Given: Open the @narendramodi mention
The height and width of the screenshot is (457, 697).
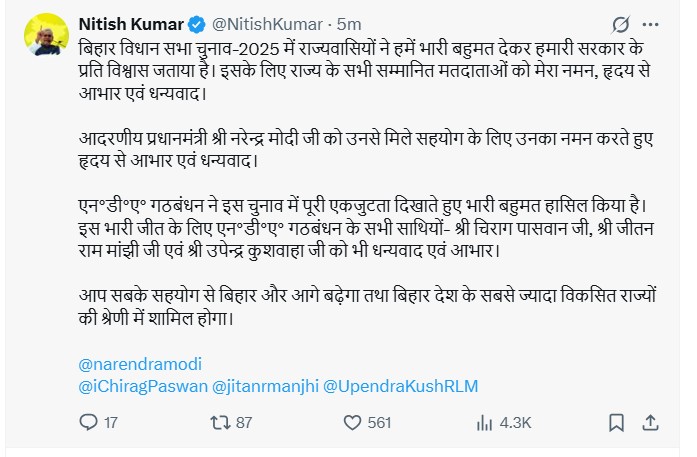Looking at the screenshot, I should click(x=132, y=363).
